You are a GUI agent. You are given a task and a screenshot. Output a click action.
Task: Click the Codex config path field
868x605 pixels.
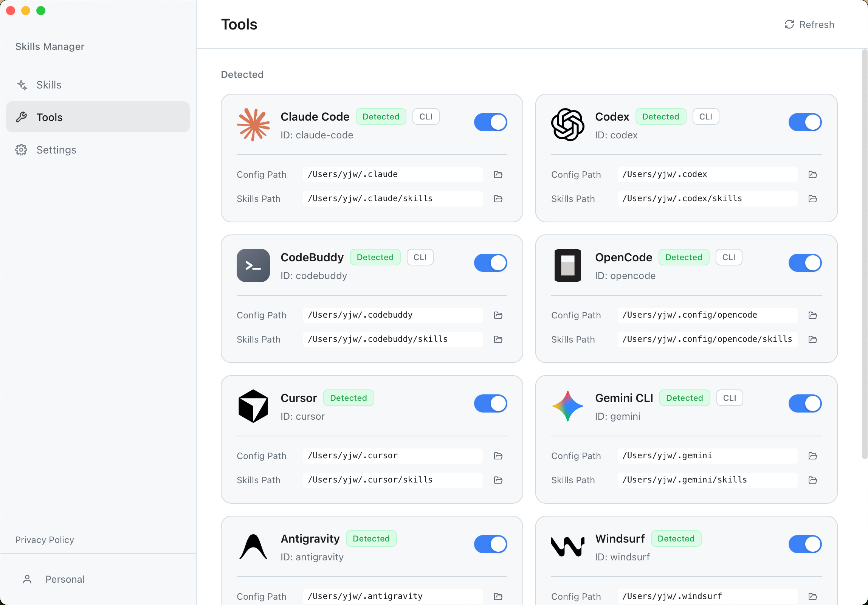[x=707, y=174]
